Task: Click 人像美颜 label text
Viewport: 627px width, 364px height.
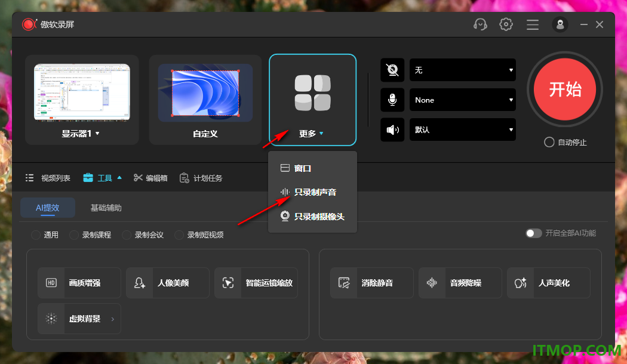Action: point(173,283)
